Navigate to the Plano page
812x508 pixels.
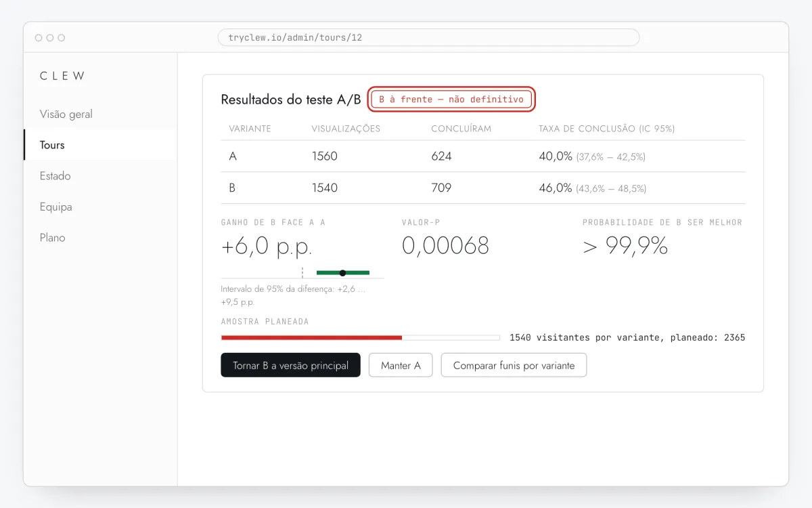click(x=52, y=238)
